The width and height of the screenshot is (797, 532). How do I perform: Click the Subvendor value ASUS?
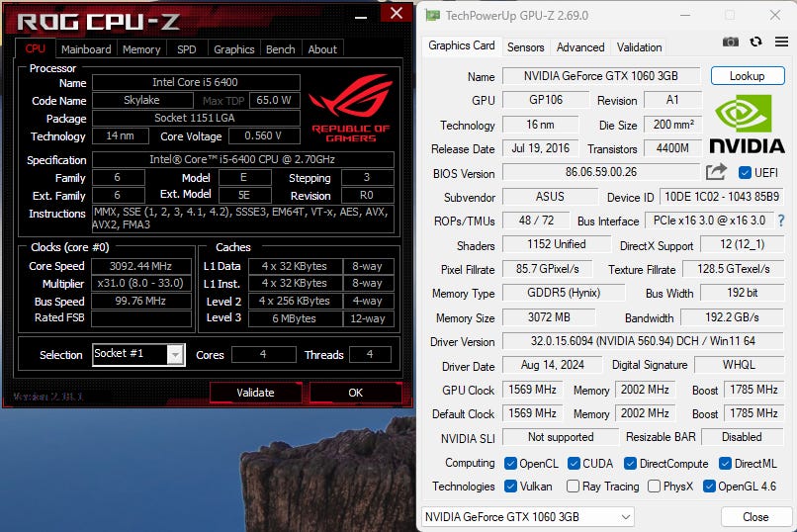[x=550, y=197]
